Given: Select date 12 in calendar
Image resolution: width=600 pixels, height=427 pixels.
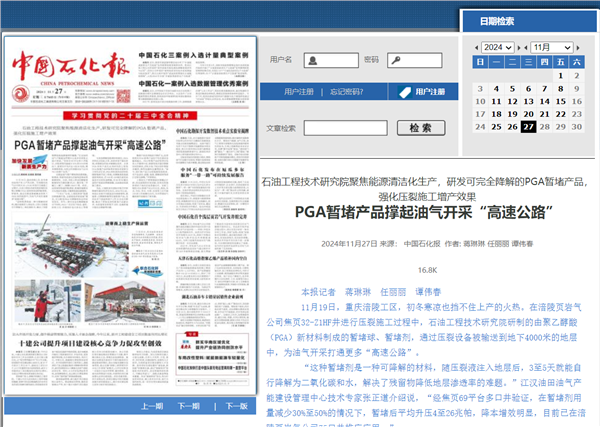Looking at the screenshot, I should pyautogui.click(x=512, y=101).
